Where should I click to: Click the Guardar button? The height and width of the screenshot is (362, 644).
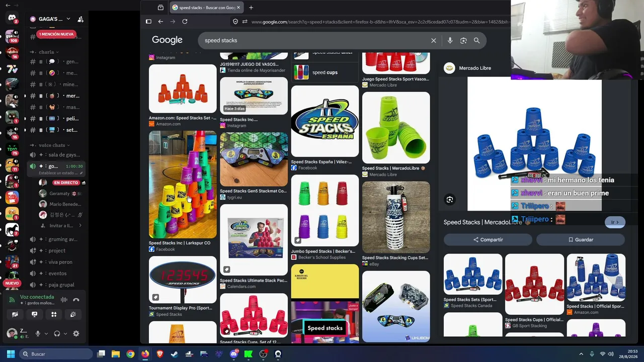581,240
